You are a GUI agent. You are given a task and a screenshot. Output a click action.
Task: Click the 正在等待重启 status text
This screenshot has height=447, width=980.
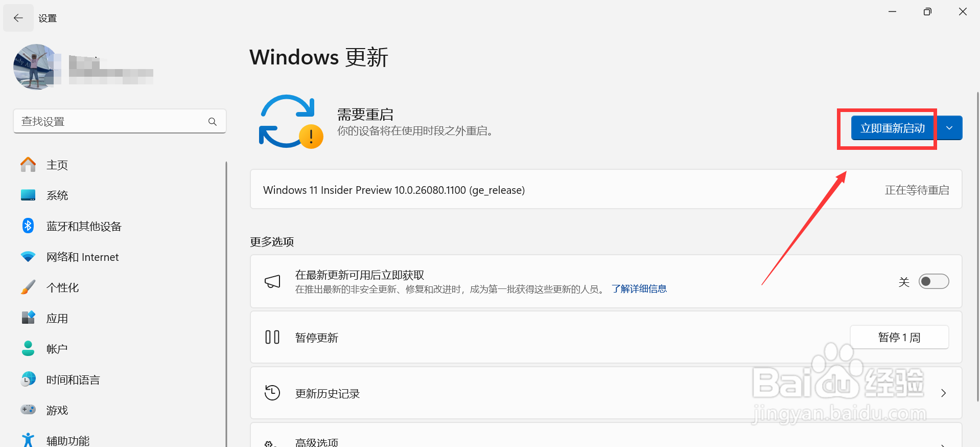917,190
